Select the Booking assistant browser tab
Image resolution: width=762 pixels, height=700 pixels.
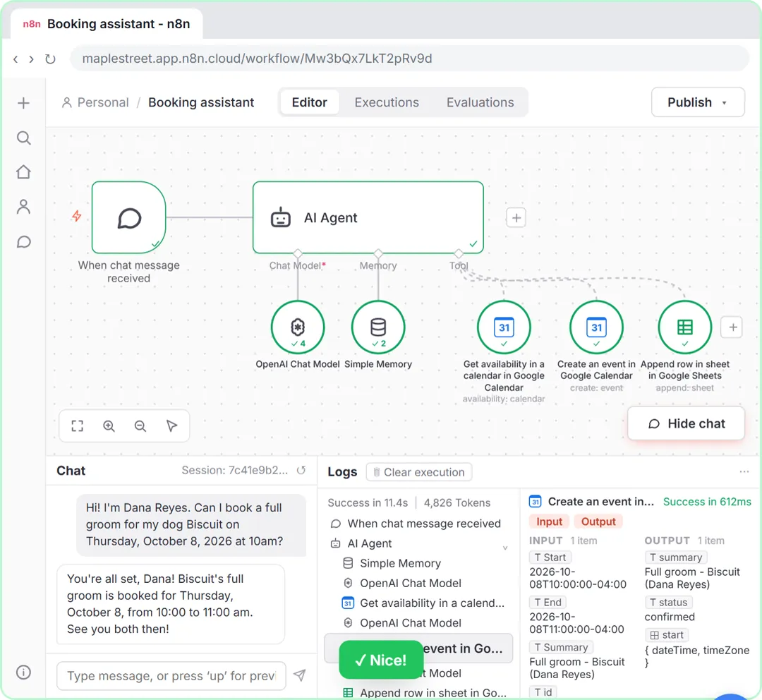(x=107, y=24)
